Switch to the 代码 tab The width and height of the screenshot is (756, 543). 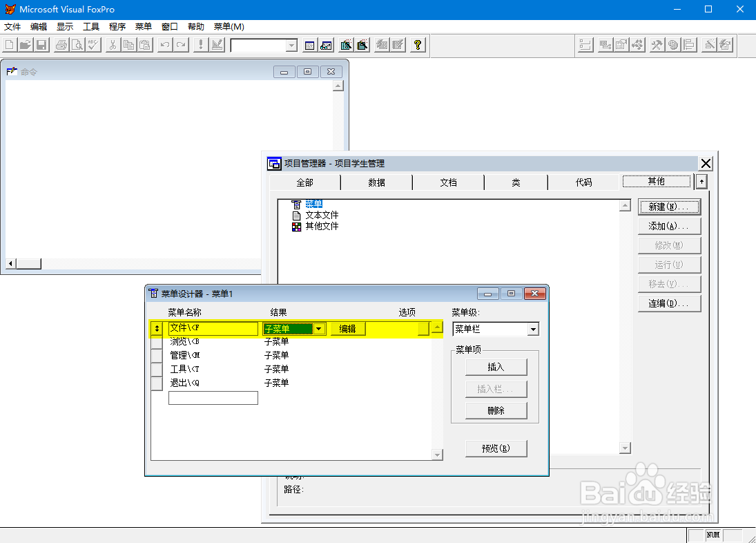tap(584, 182)
